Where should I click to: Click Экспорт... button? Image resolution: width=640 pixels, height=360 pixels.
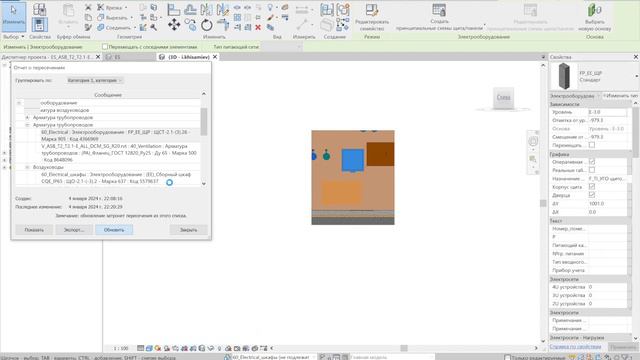click(74, 230)
